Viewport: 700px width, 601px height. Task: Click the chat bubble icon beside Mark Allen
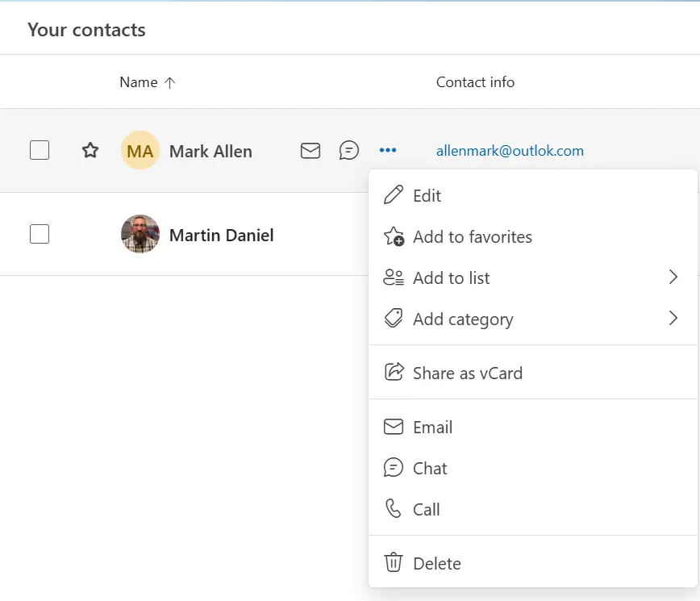[x=349, y=151]
